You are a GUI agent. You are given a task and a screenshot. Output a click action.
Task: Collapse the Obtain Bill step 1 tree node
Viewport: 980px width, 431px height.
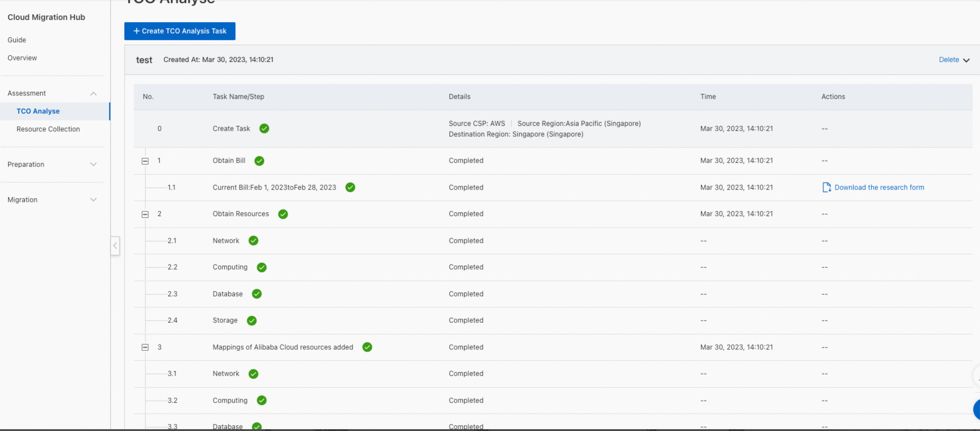tap(145, 161)
